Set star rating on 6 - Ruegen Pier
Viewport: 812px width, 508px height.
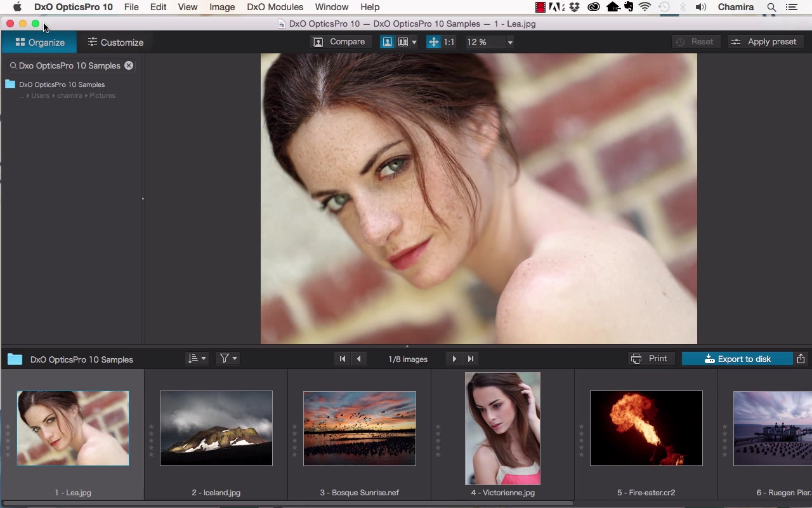pyautogui.click(x=724, y=441)
